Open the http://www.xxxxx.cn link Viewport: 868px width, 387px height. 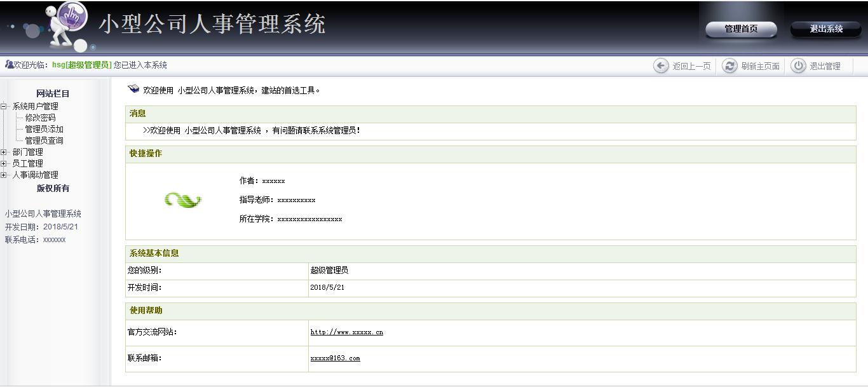[346, 332]
